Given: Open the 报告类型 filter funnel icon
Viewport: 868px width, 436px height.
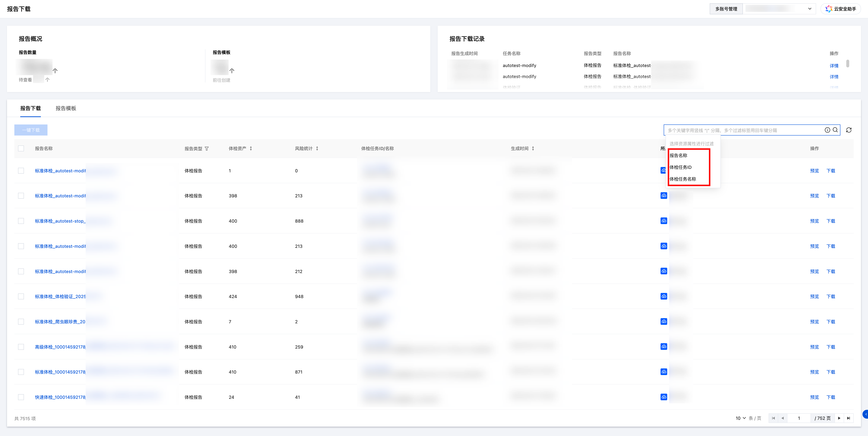Looking at the screenshot, I should point(207,148).
